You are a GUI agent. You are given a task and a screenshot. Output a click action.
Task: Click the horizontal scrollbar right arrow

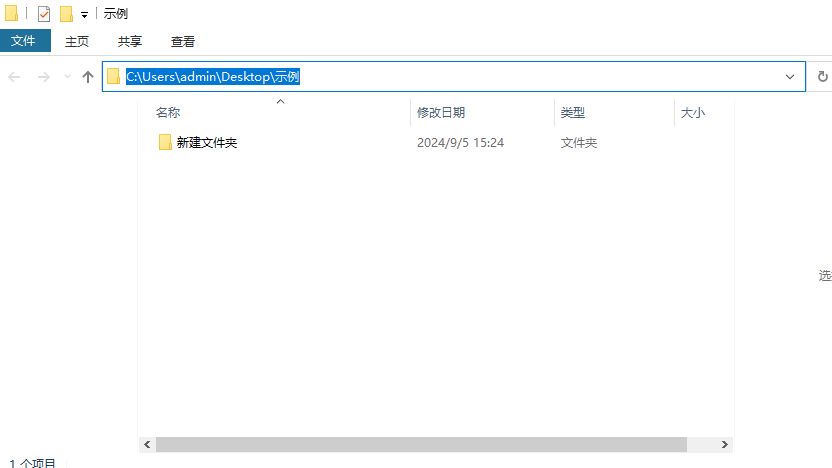(x=725, y=445)
